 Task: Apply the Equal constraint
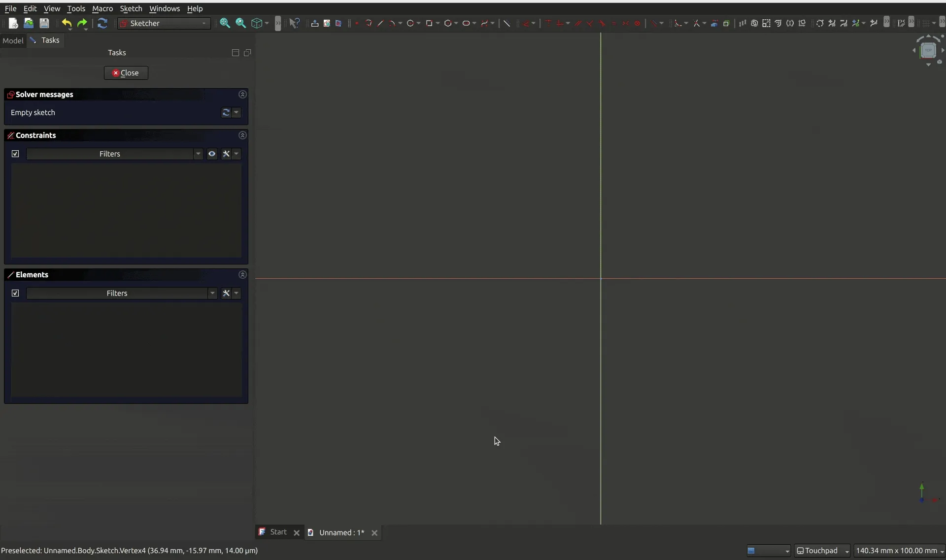[613, 23]
